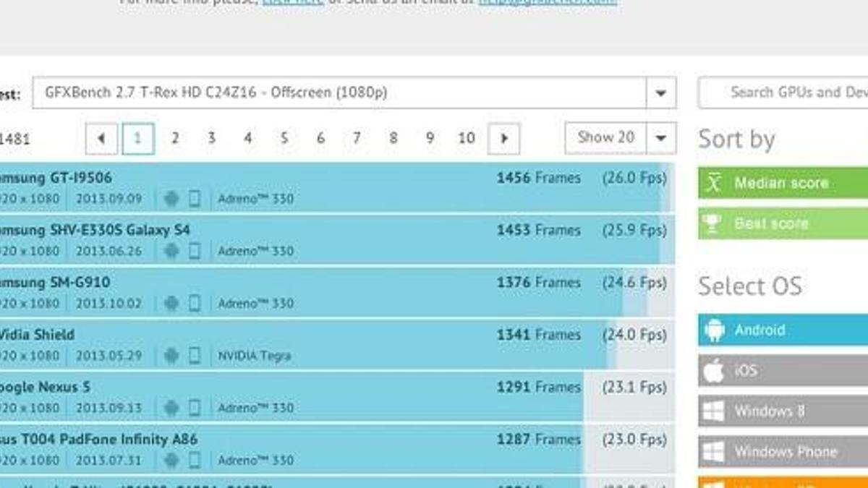
Task: Click the 1456 Frames score
Action: (x=538, y=178)
